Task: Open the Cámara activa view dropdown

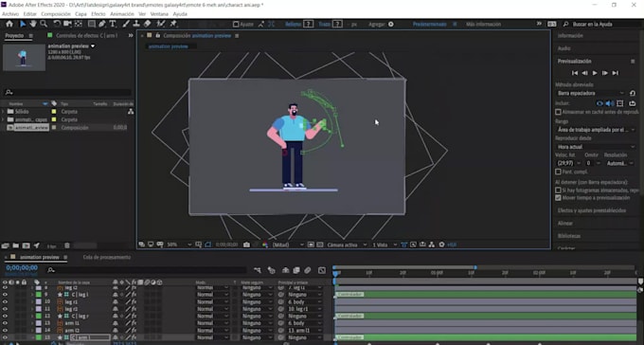Action: [347, 245]
